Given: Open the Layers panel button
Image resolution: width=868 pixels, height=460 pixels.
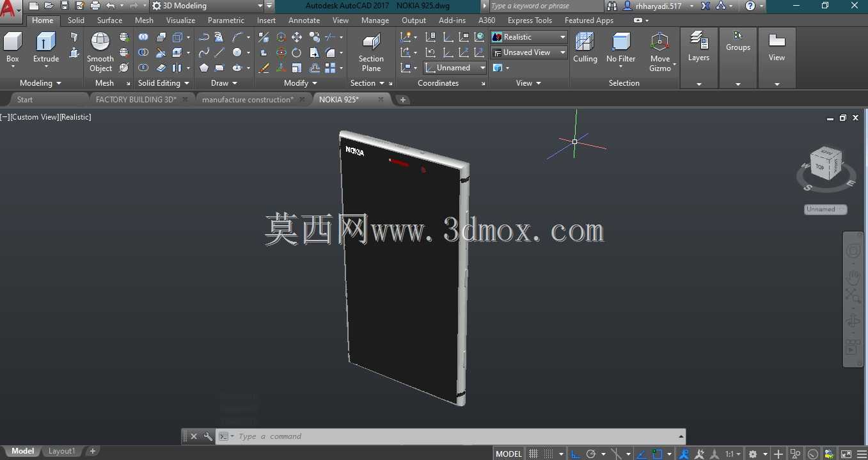Looking at the screenshot, I should (x=698, y=46).
